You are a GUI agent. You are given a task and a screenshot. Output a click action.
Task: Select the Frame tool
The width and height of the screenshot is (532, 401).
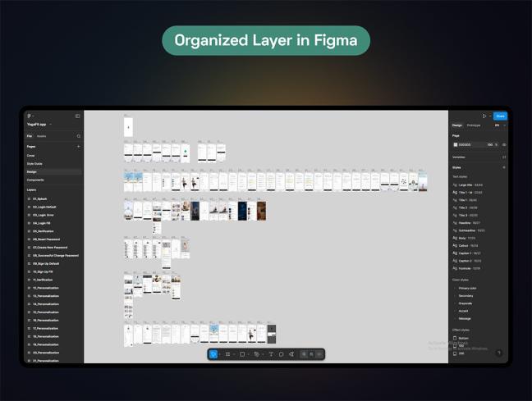pos(227,354)
